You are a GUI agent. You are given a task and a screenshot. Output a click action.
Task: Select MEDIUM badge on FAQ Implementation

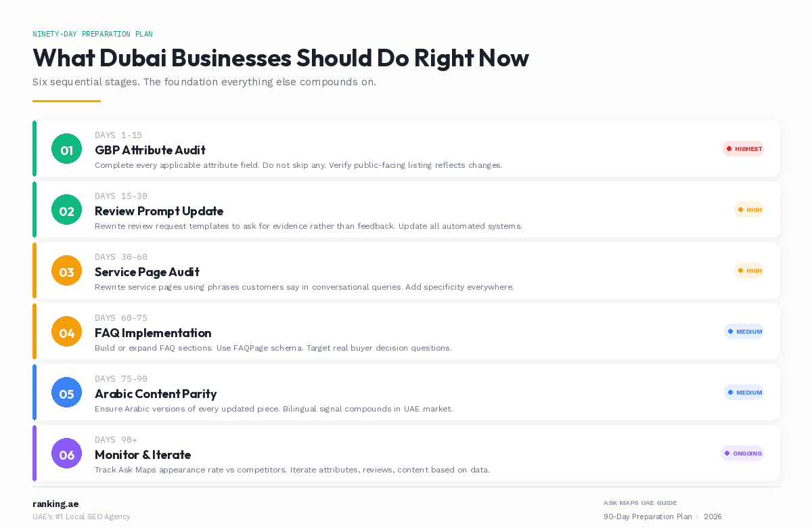(x=744, y=332)
